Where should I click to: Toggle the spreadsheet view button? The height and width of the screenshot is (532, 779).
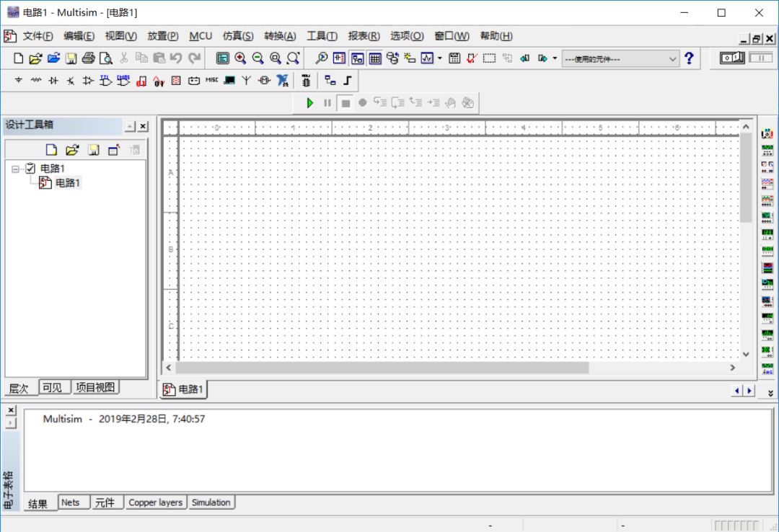coord(374,58)
